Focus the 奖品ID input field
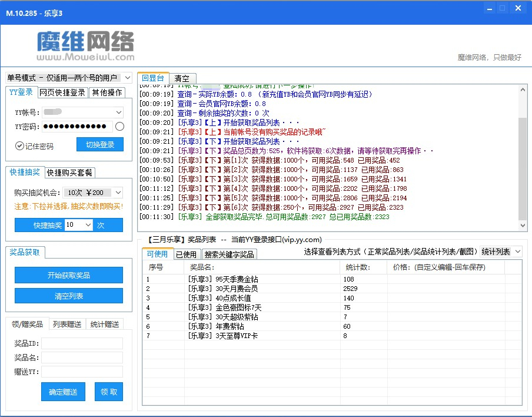 pyautogui.click(x=82, y=343)
